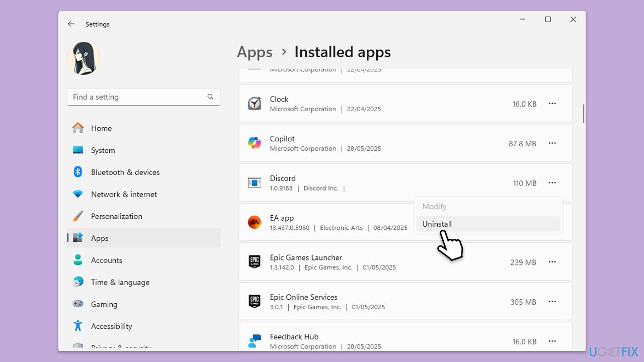
Task: Open the three-dot menu for Copilot
Action: click(x=552, y=143)
